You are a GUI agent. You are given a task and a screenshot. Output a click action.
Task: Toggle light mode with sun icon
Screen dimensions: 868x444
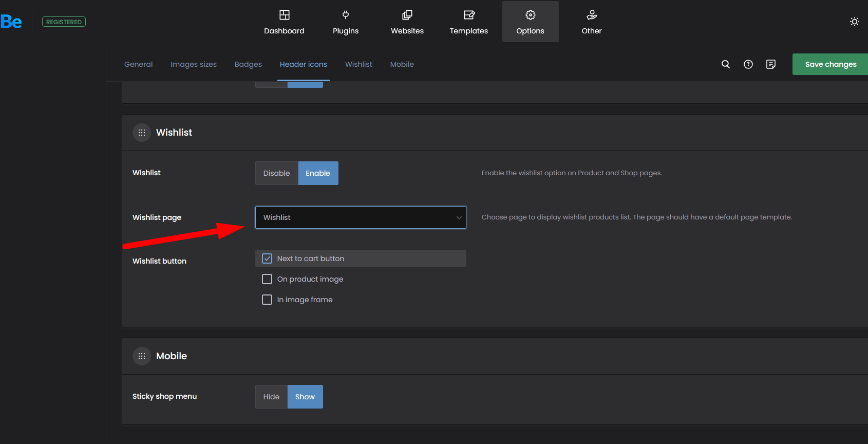click(855, 22)
